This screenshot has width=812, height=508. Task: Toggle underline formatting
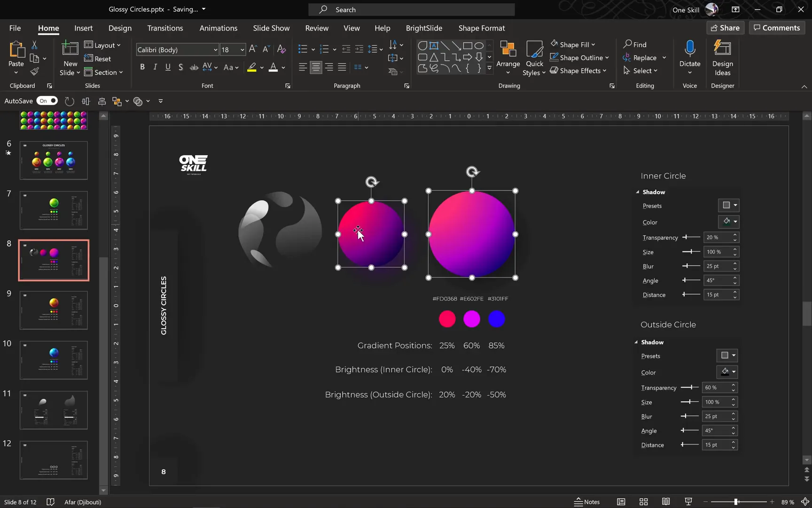pyautogui.click(x=168, y=67)
